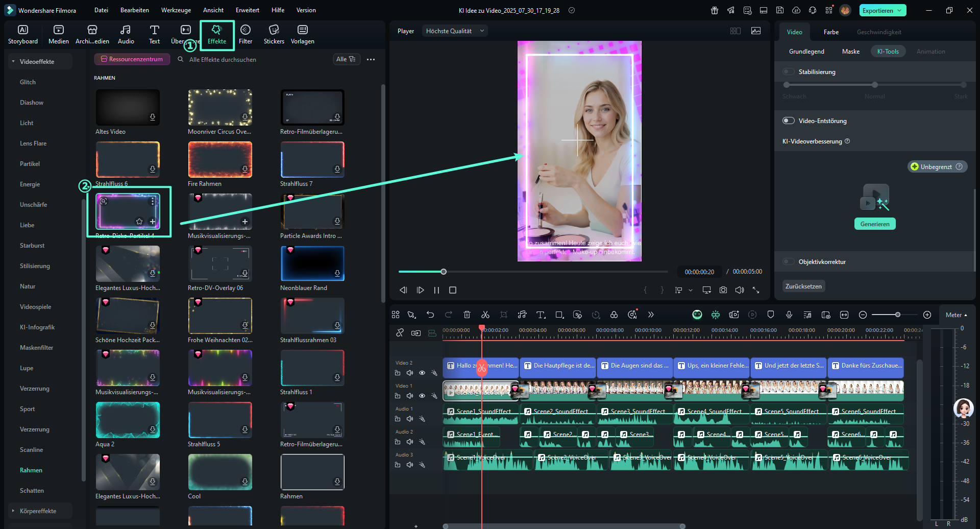Screen dimensions: 980x529
Task: Delete clip with the trash icon
Action: tap(467, 315)
